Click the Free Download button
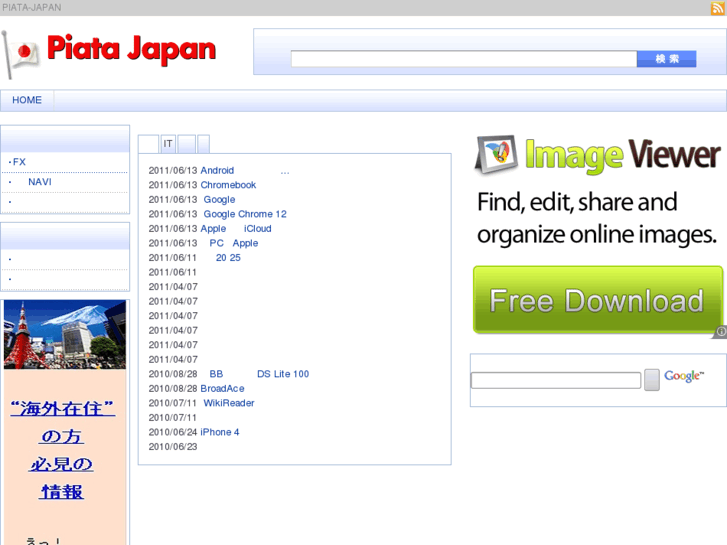Screen dimensions: 727x545 [598, 300]
